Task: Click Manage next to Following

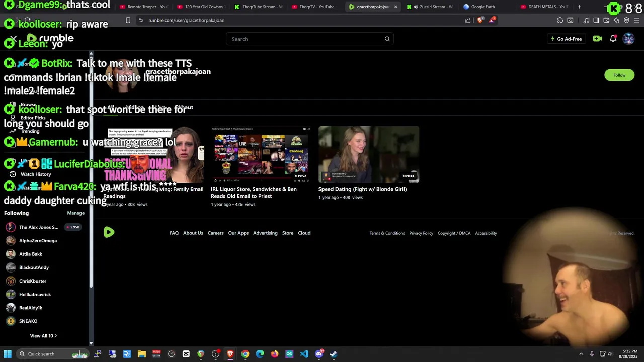Action: [76, 213]
